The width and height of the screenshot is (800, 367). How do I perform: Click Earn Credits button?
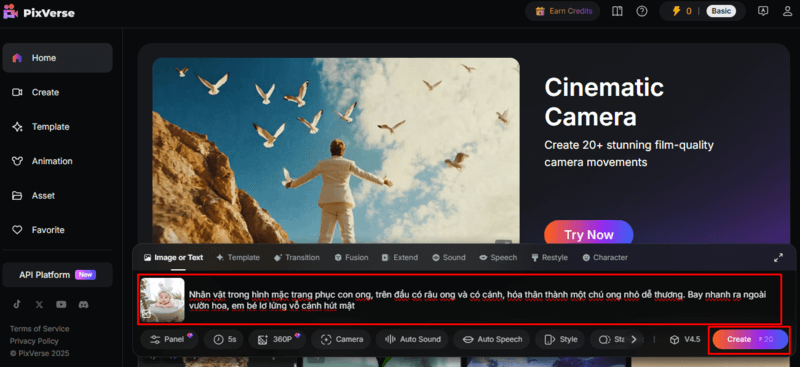(563, 11)
